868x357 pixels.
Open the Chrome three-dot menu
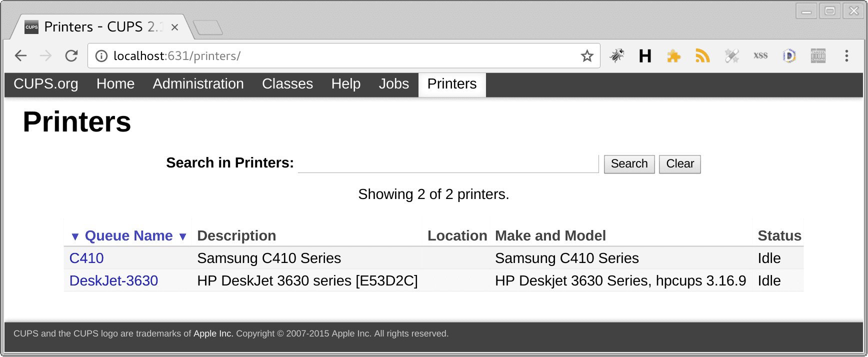[x=846, y=56]
